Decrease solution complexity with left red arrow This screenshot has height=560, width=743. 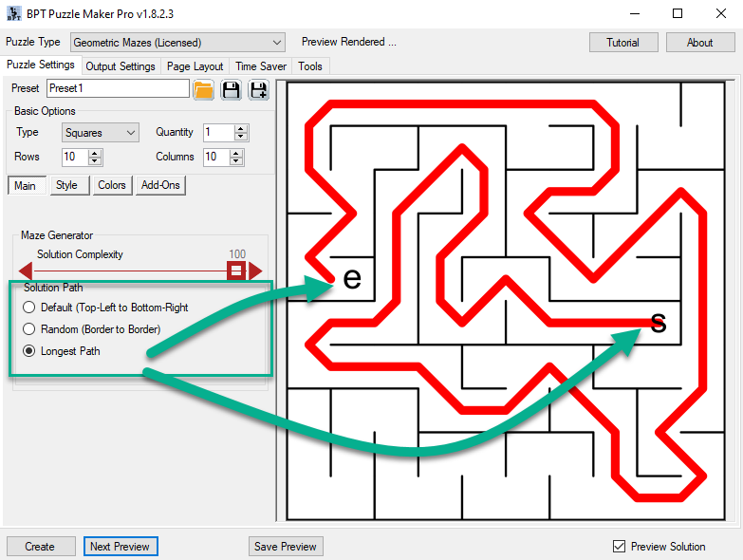click(25, 271)
